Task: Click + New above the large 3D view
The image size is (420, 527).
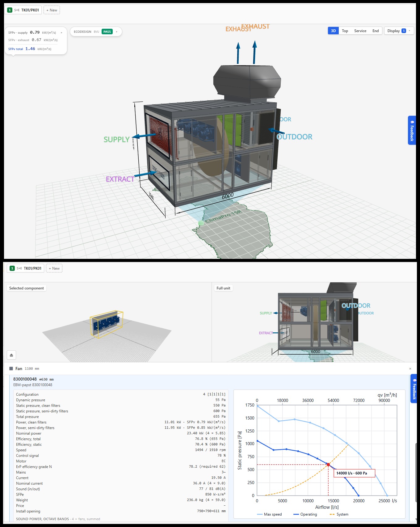Action: [x=52, y=10]
